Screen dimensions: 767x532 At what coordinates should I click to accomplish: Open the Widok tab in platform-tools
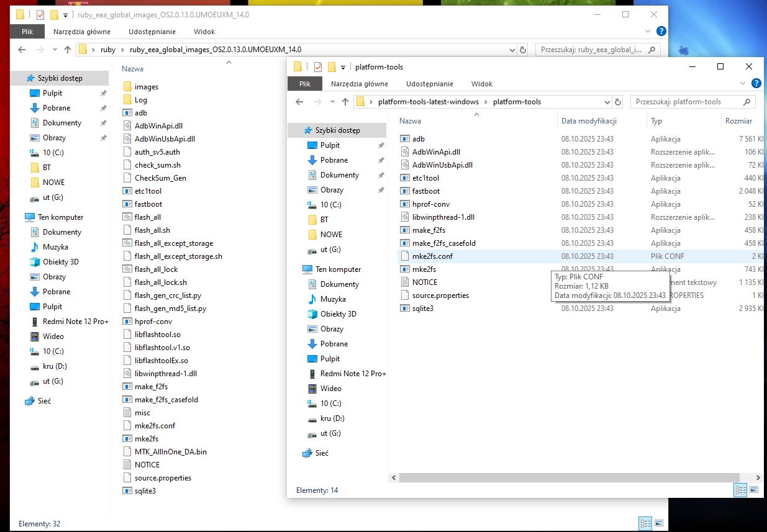coord(481,84)
